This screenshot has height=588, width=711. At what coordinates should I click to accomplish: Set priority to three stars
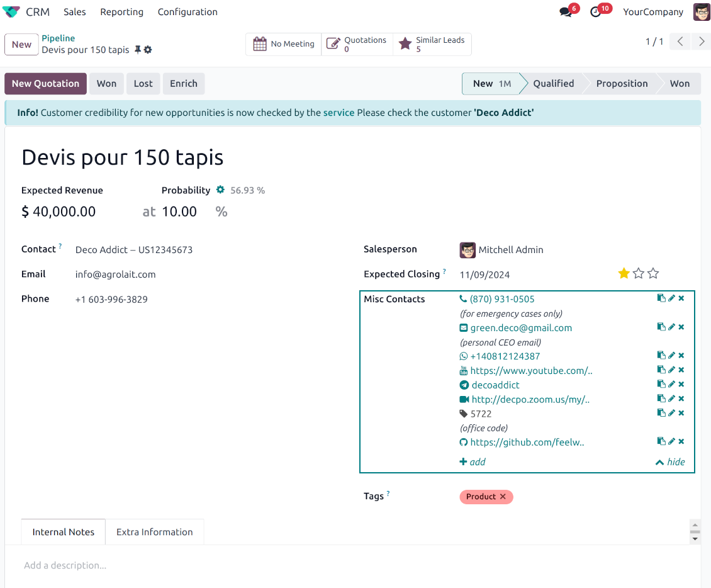pos(653,273)
